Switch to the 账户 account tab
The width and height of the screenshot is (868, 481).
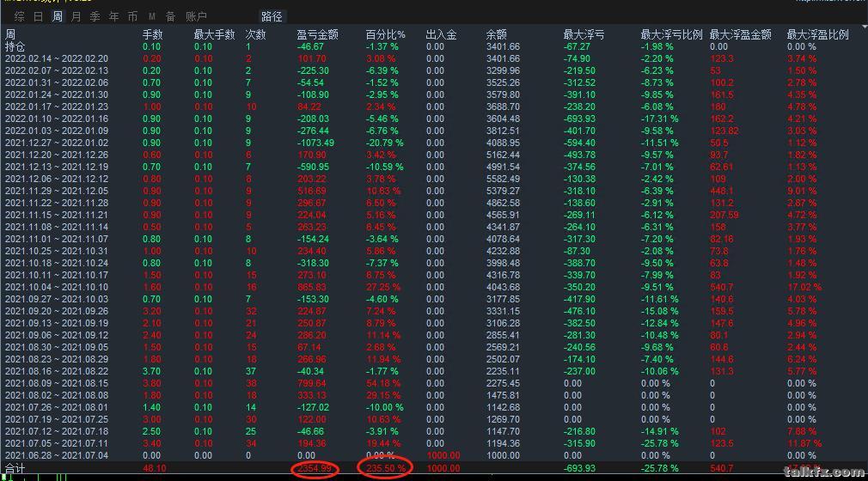[197, 16]
